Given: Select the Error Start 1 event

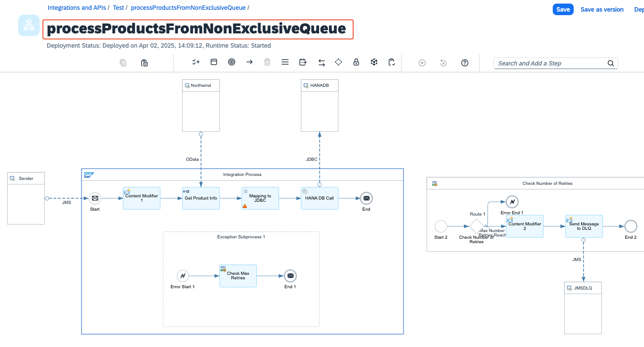Looking at the screenshot, I should (182, 276).
